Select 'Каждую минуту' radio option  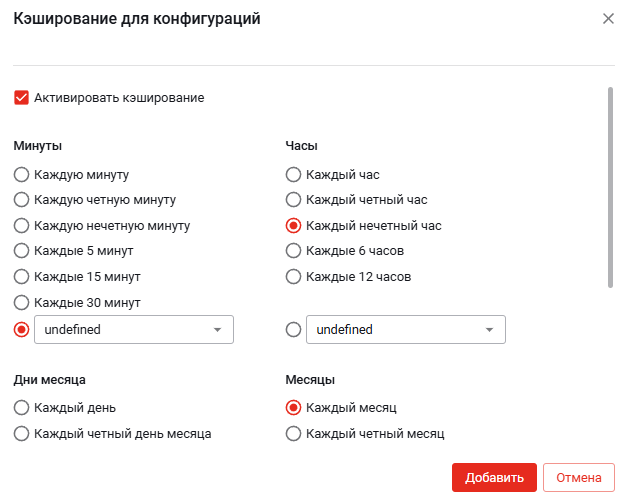[21, 174]
